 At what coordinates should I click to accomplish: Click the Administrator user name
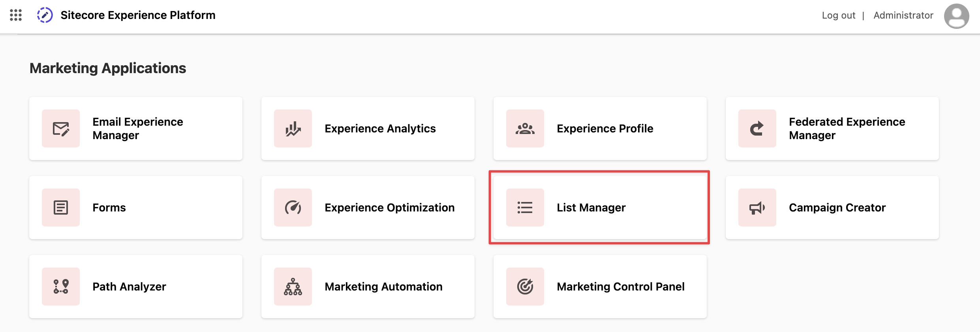click(x=903, y=15)
